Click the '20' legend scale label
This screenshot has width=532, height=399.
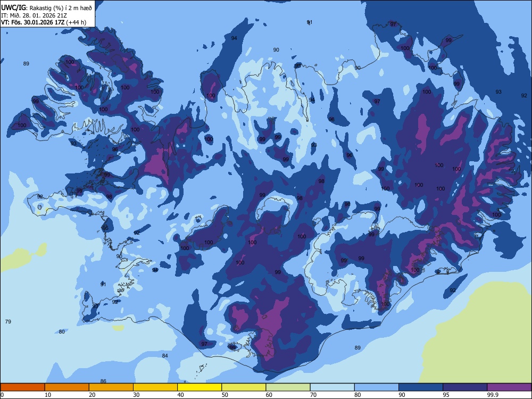[x=92, y=395]
